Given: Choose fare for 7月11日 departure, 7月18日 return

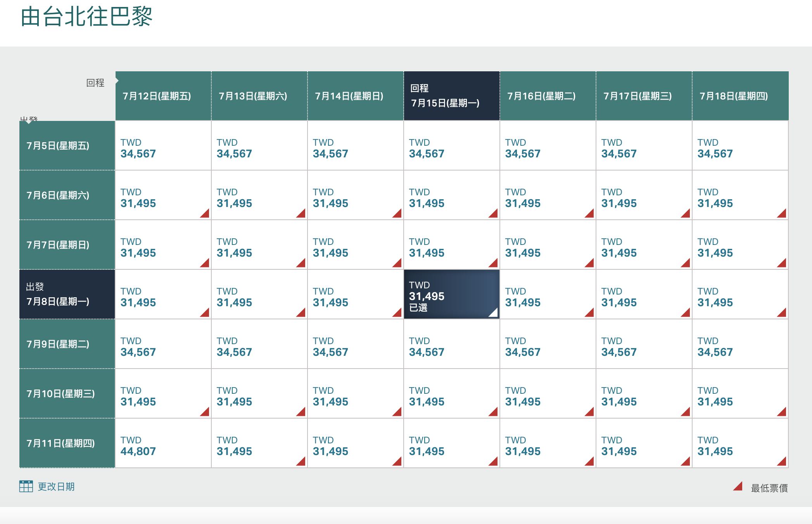Looking at the screenshot, I should click(x=740, y=443).
